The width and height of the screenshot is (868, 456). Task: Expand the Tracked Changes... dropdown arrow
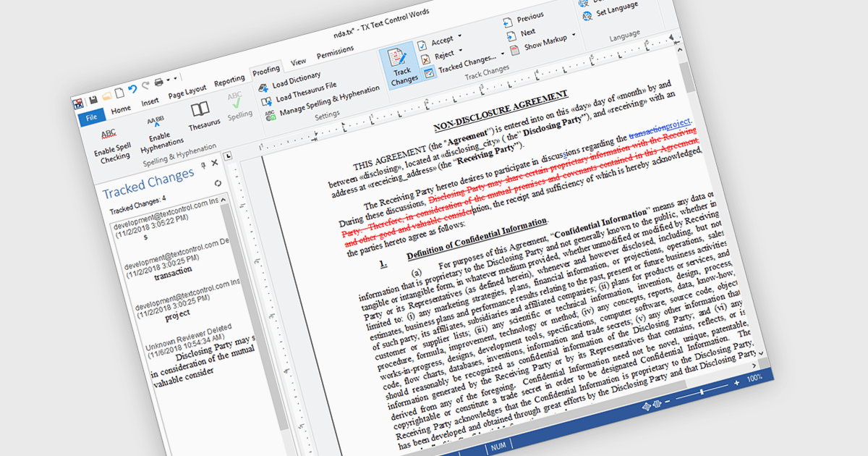pos(502,54)
